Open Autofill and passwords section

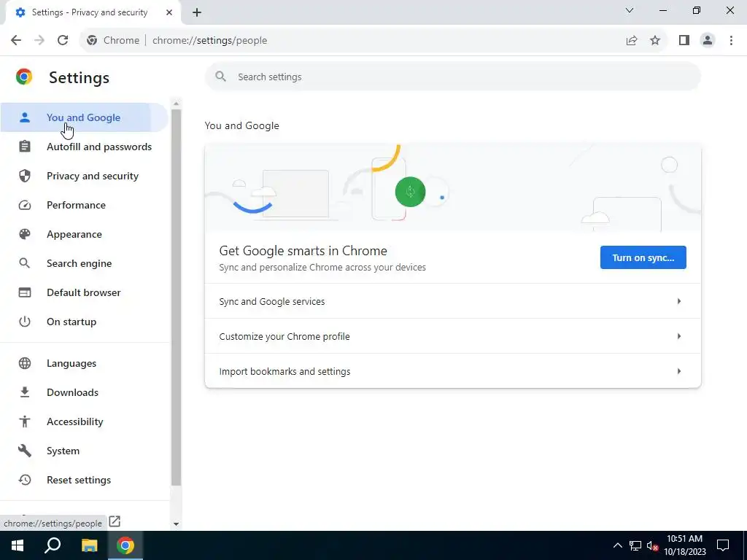click(x=85, y=147)
